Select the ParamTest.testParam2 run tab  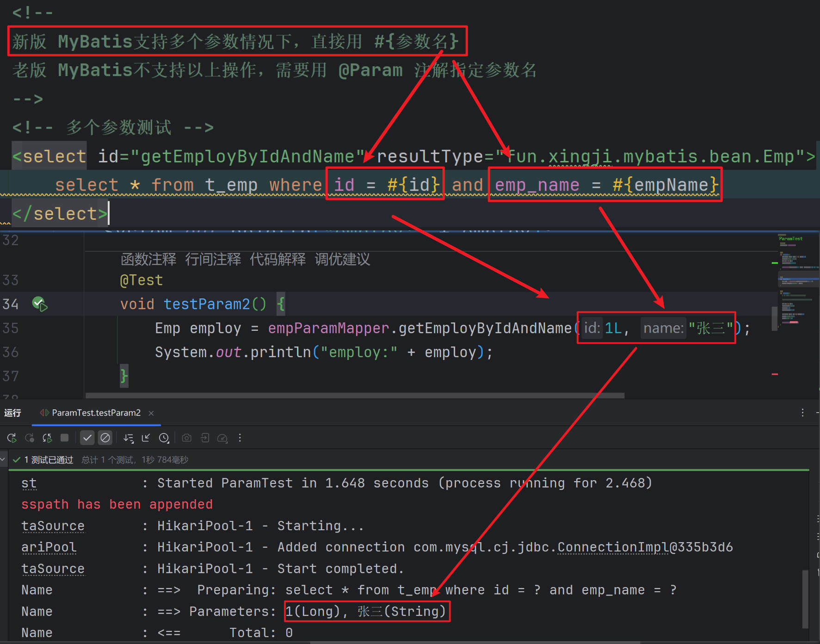pyautogui.click(x=96, y=413)
